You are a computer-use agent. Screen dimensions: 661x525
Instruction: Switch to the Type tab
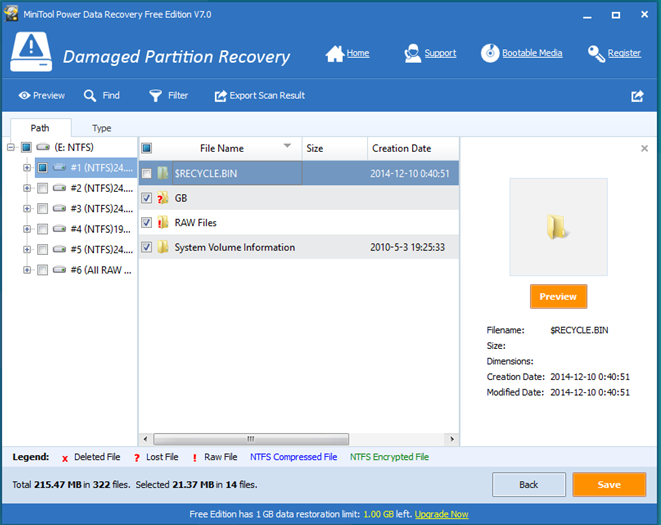coord(102,128)
